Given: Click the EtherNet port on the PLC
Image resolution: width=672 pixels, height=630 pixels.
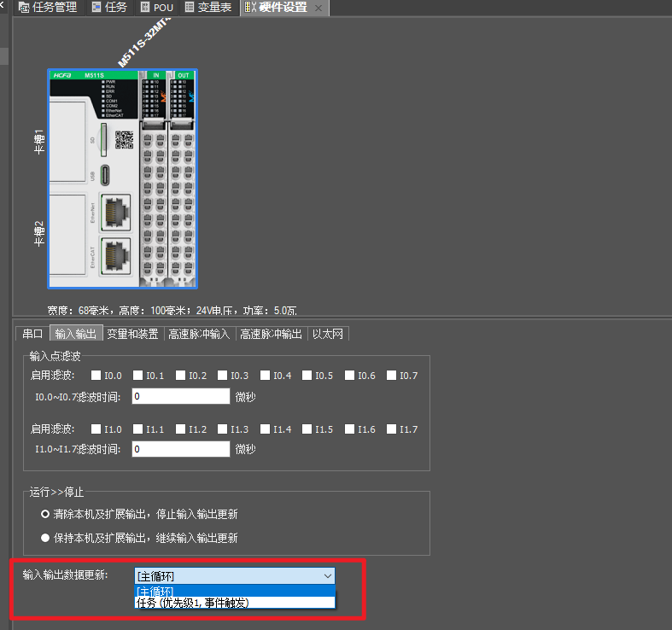Looking at the screenshot, I should tap(116, 213).
